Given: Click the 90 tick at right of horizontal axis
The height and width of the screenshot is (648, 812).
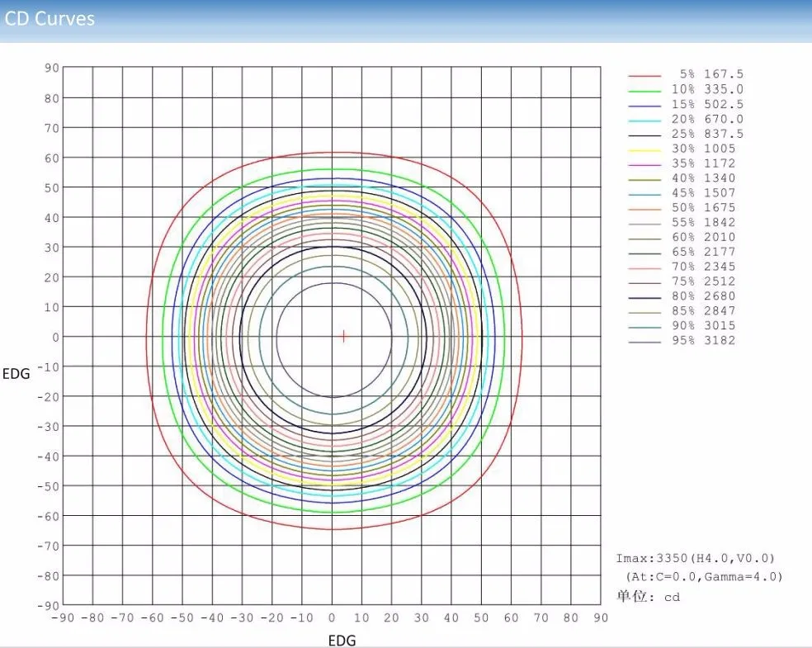Looking at the screenshot, I should pos(600,617).
